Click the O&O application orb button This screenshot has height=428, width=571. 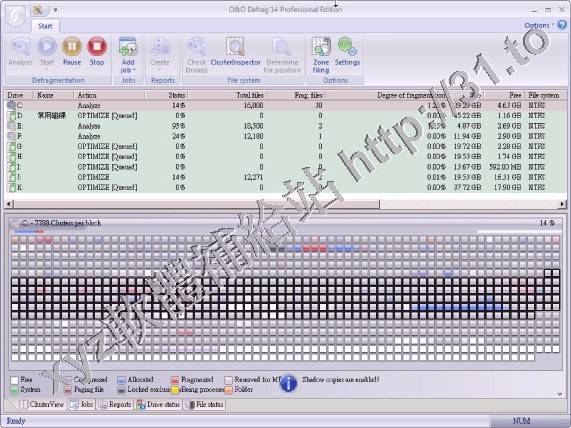pyautogui.click(x=15, y=15)
